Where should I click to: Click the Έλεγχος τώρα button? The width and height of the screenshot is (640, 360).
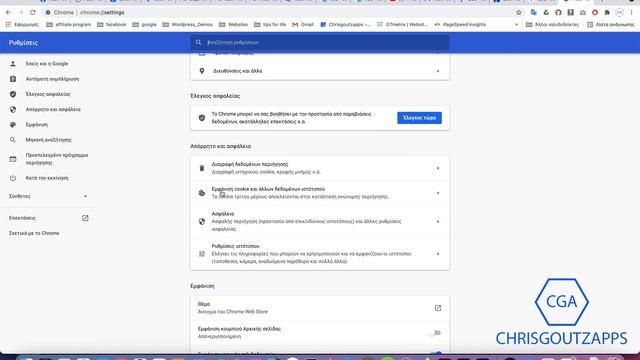pos(419,118)
